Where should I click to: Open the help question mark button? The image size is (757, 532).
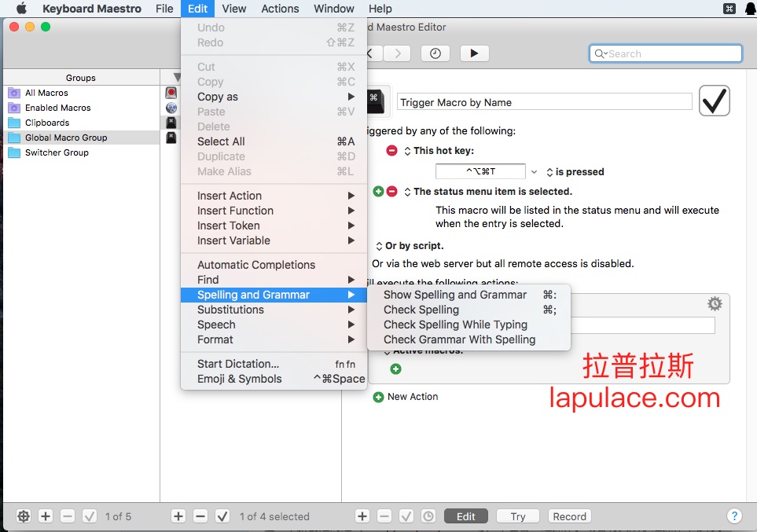(733, 516)
